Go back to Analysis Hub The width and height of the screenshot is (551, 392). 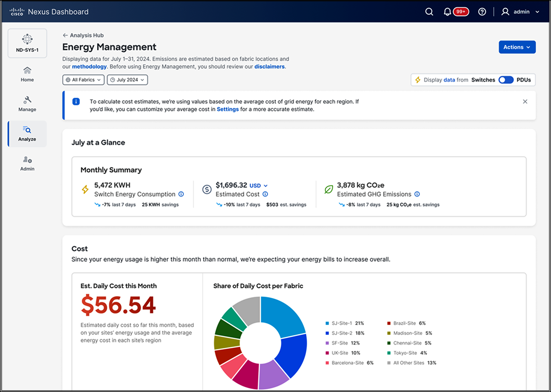83,35
